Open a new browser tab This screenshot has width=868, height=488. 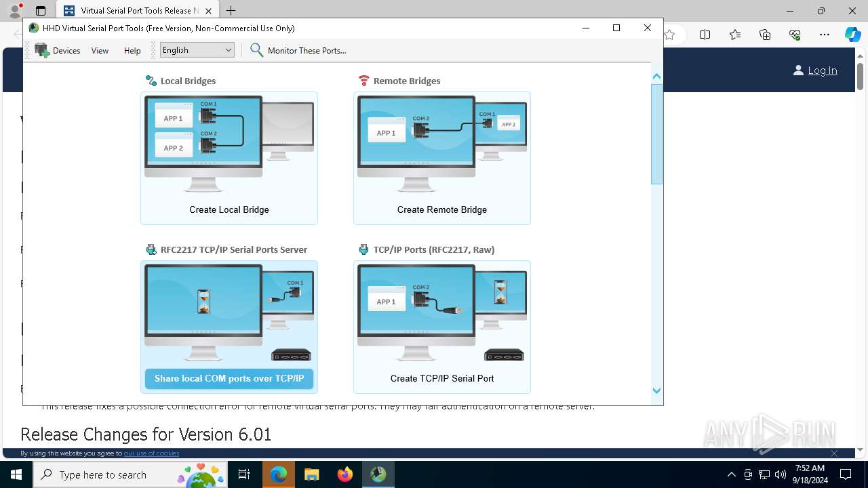tap(231, 11)
